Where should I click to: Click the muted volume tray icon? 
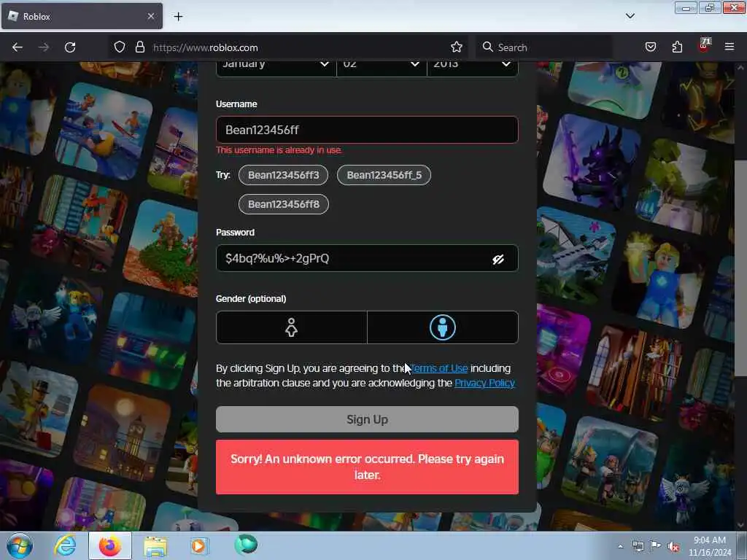click(x=673, y=547)
